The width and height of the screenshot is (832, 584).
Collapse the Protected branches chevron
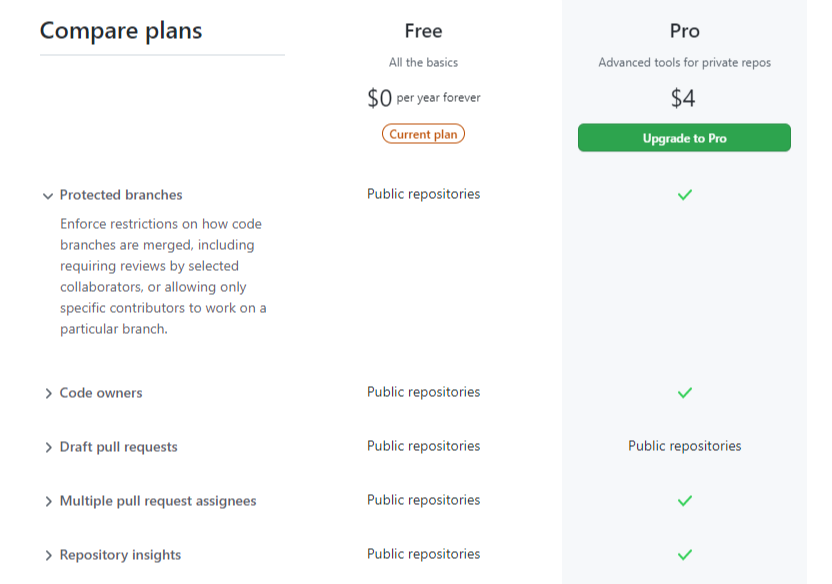(x=48, y=196)
